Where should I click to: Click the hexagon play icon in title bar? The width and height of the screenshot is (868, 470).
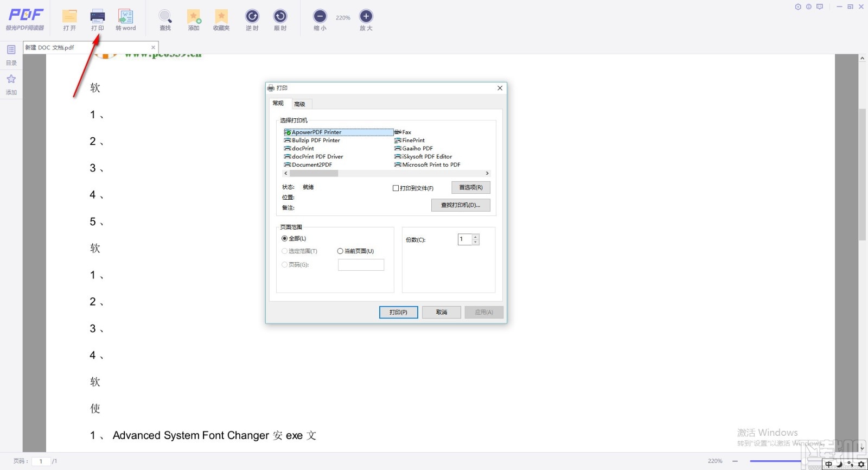[x=798, y=7]
